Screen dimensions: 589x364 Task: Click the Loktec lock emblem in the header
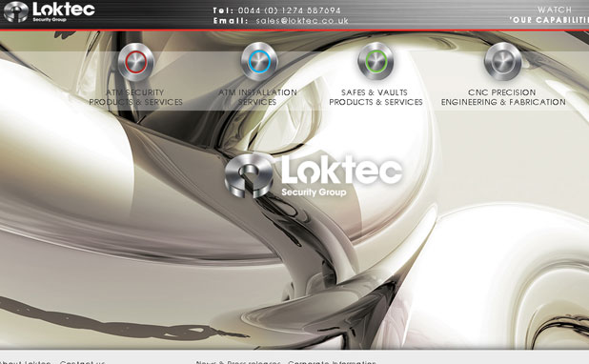(16, 11)
